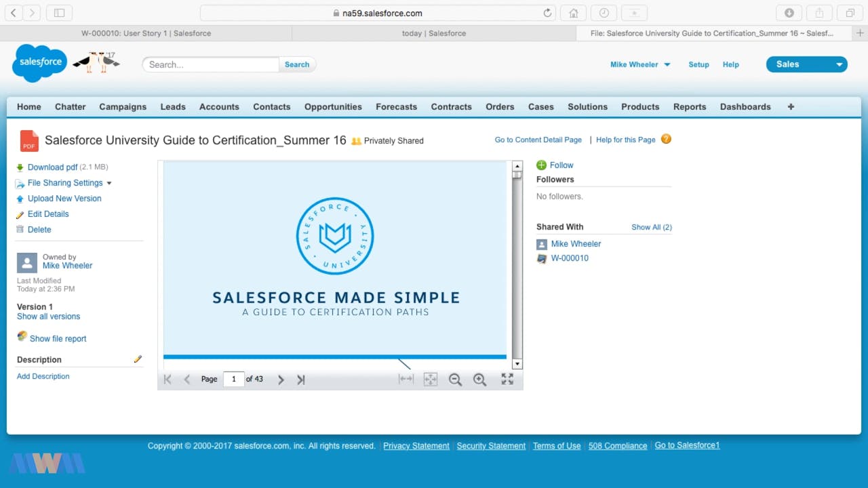Click the fit page viewer icon

[431, 380]
